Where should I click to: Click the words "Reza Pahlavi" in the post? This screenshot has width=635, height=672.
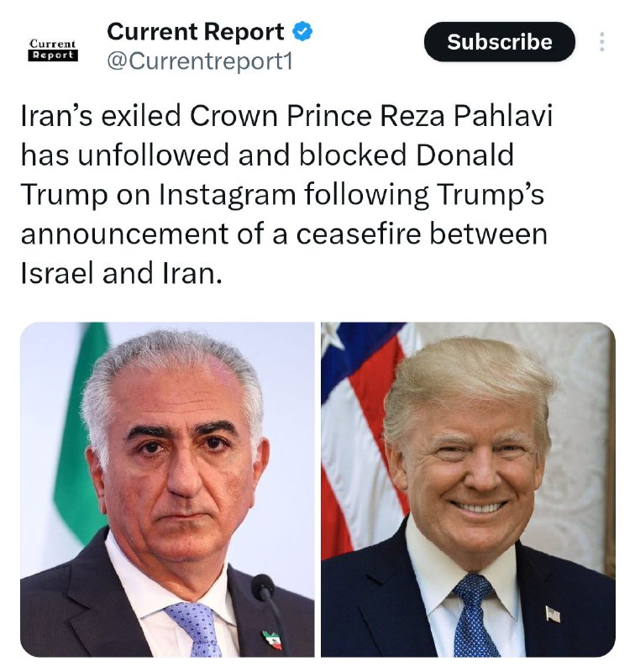466,116
